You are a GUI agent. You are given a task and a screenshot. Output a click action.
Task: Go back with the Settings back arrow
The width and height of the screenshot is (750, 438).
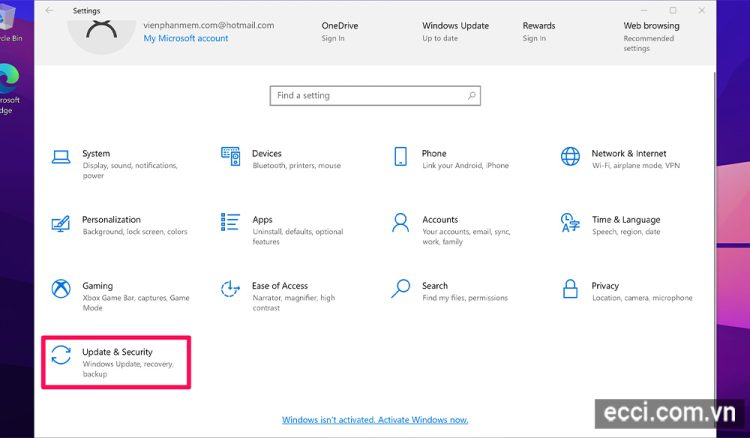click(x=49, y=10)
